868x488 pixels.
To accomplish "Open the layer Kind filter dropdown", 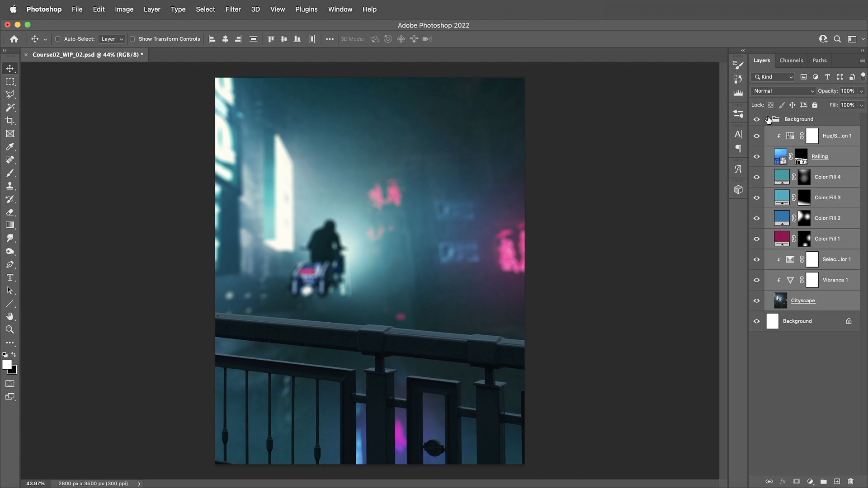I will pyautogui.click(x=773, y=77).
